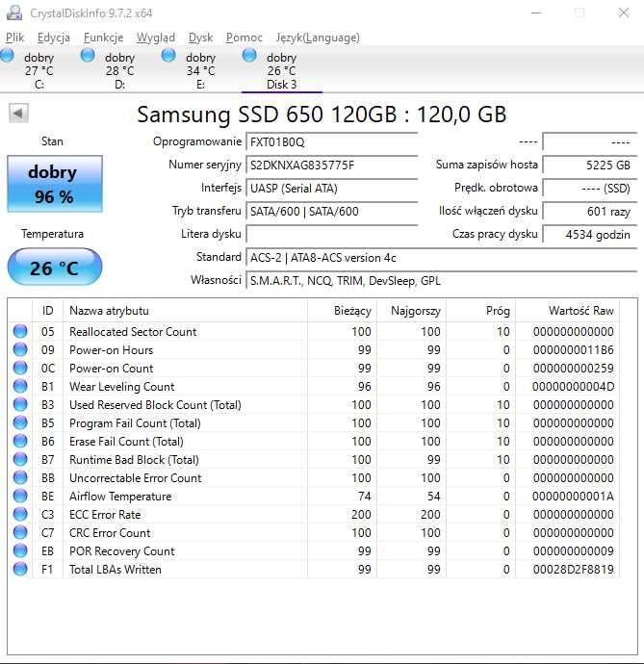Viewport: 644px width, 664px height.
Task: Select the Wear Leveling Count text
Action: click(122, 387)
